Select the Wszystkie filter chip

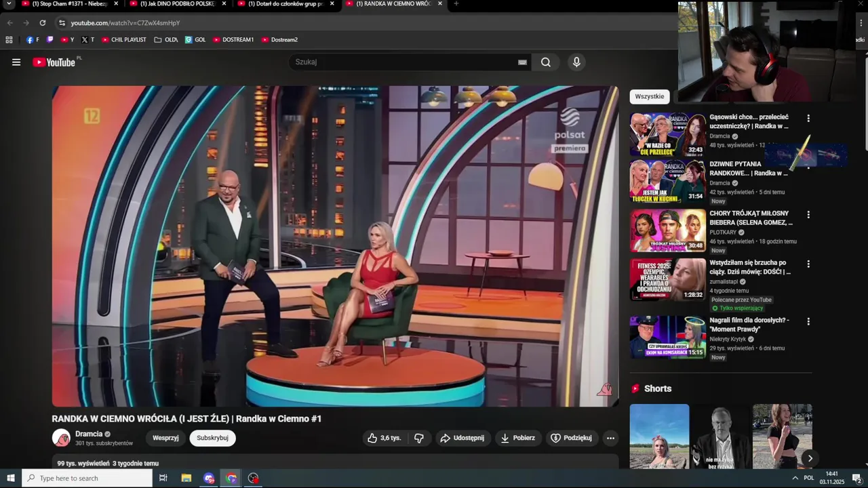[x=650, y=96]
